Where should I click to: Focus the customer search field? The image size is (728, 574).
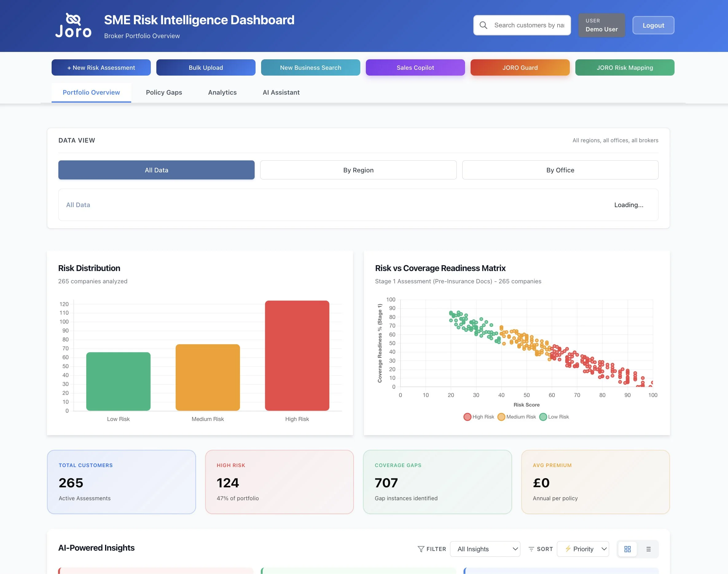(529, 25)
